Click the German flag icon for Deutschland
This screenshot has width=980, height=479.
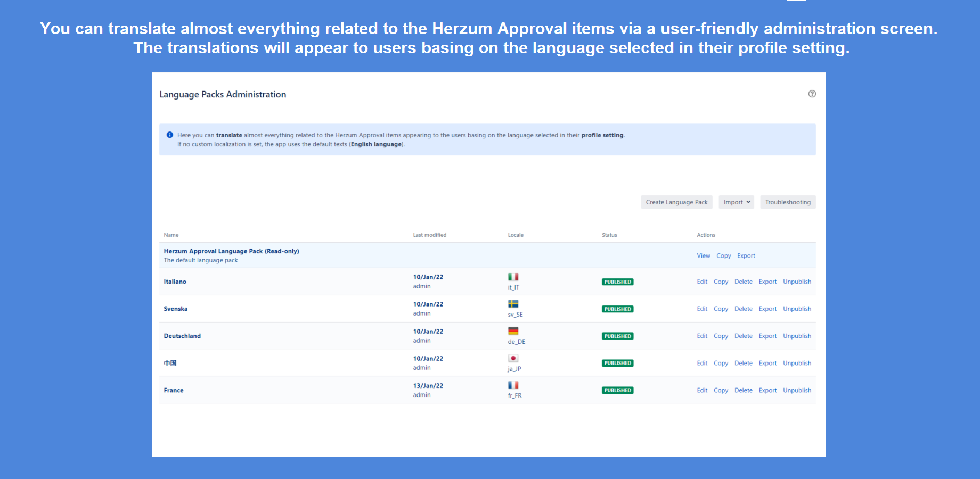pos(513,331)
